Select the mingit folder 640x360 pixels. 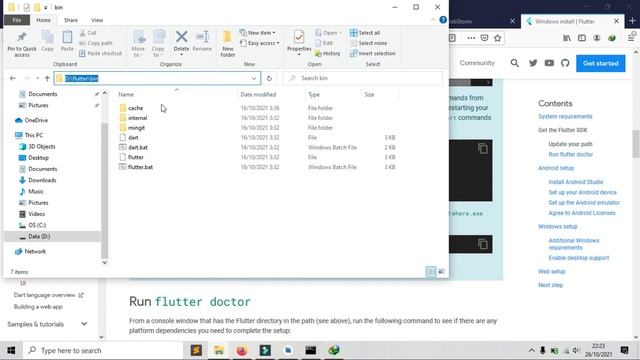point(136,128)
